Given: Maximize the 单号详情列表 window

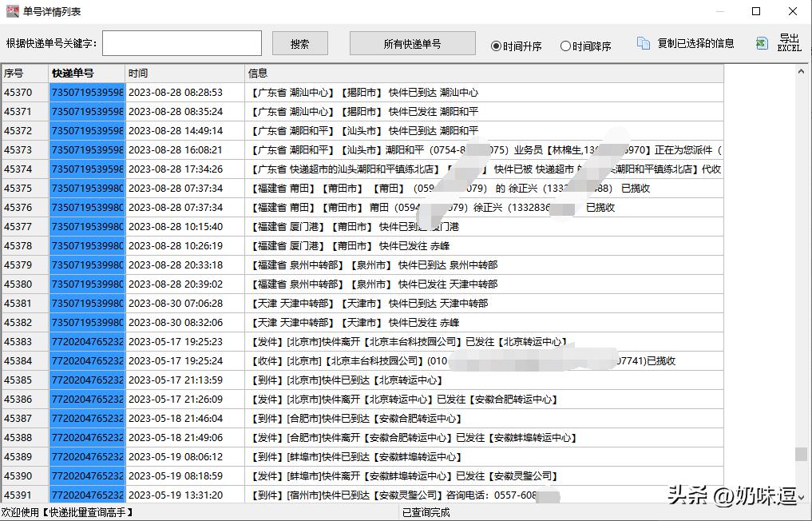Looking at the screenshot, I should [x=755, y=11].
